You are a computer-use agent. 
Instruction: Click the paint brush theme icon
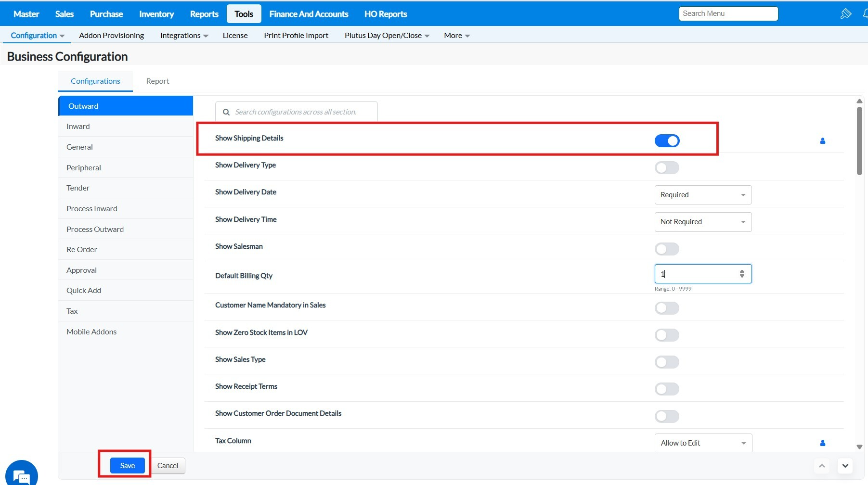click(845, 13)
